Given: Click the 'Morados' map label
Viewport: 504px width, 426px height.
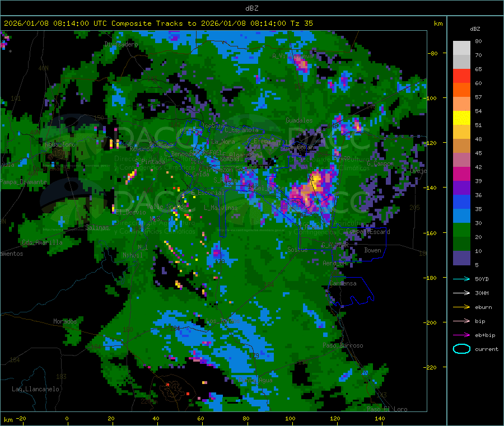Looking at the screenshot, I should coord(65,321).
